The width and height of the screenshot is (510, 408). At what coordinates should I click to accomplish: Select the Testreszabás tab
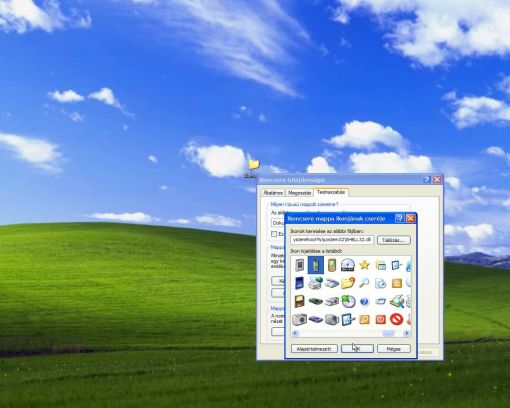coord(331,192)
